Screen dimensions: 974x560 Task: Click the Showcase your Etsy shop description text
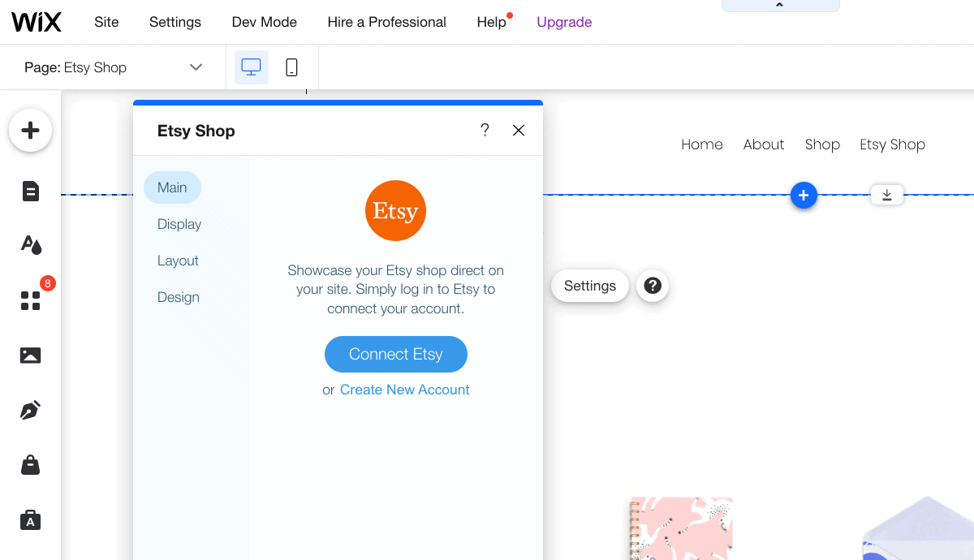pyautogui.click(x=395, y=289)
